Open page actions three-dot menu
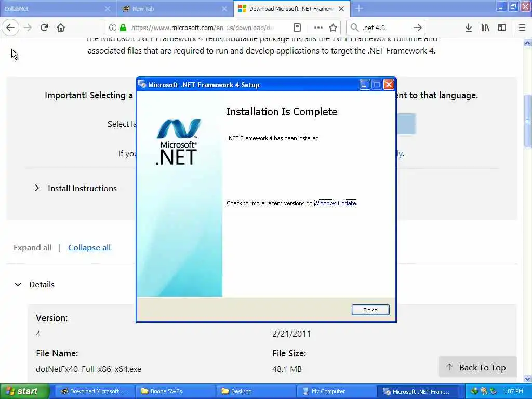 coord(318,28)
